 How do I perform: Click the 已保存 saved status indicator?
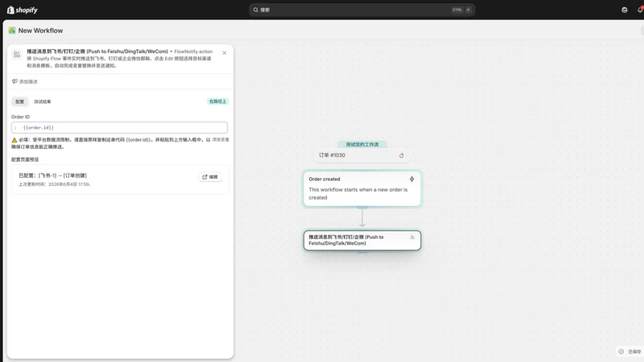click(x=630, y=352)
